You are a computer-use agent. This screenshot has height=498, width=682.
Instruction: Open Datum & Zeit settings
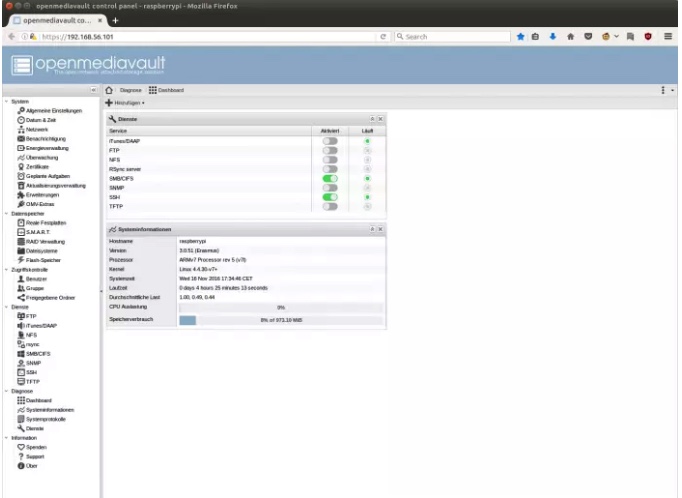coord(37,120)
